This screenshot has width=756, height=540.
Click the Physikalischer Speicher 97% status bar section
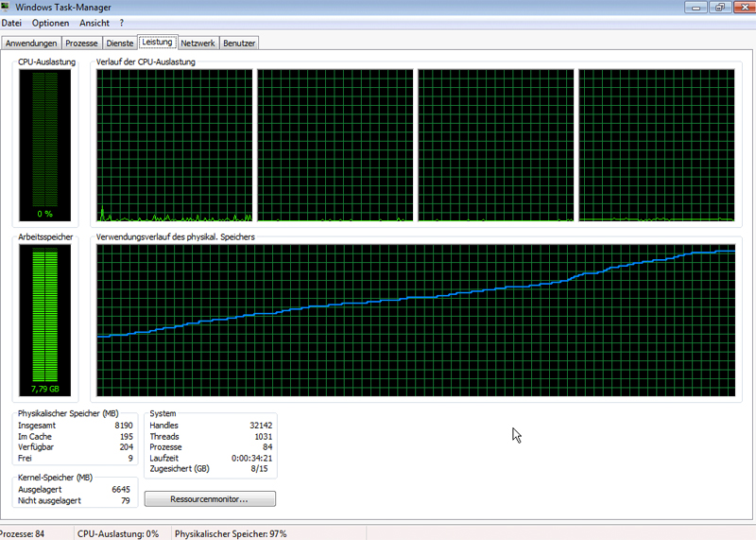(230, 534)
